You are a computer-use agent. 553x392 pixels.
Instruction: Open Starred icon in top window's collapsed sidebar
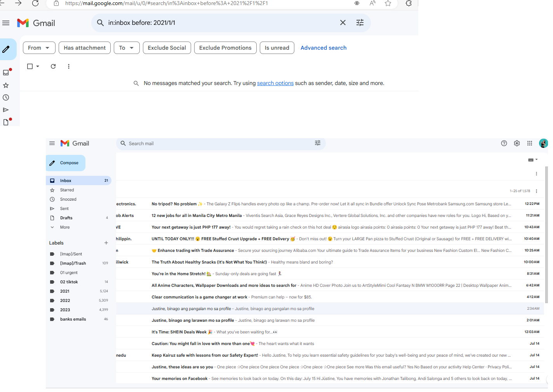pyautogui.click(x=6, y=85)
